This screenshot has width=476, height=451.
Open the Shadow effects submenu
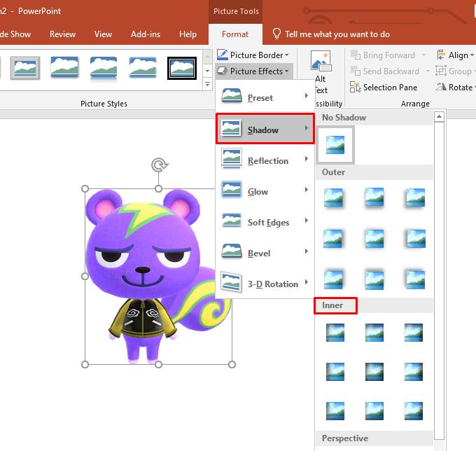click(265, 129)
